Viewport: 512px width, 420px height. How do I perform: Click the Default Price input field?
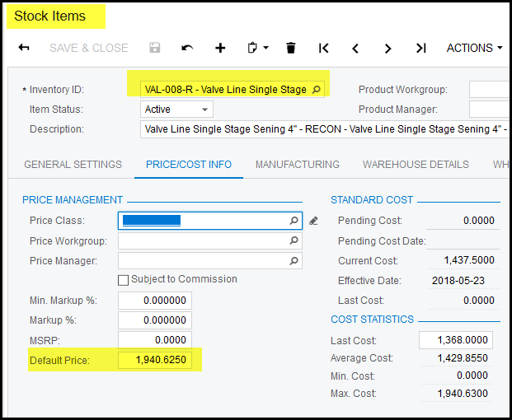155,360
